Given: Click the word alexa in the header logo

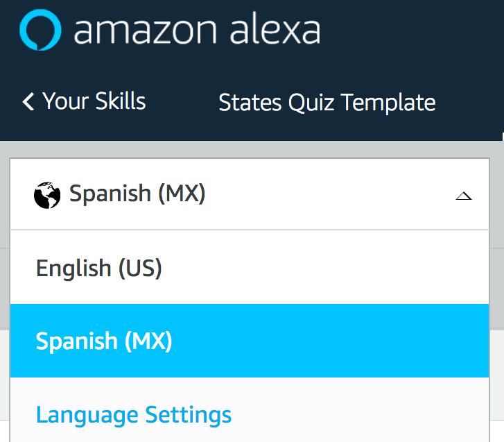Looking at the screenshot, I should (x=275, y=29).
